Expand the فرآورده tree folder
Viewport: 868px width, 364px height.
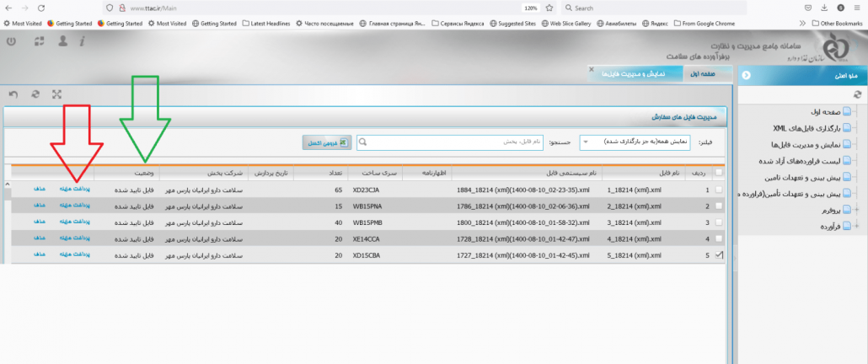coord(857,226)
